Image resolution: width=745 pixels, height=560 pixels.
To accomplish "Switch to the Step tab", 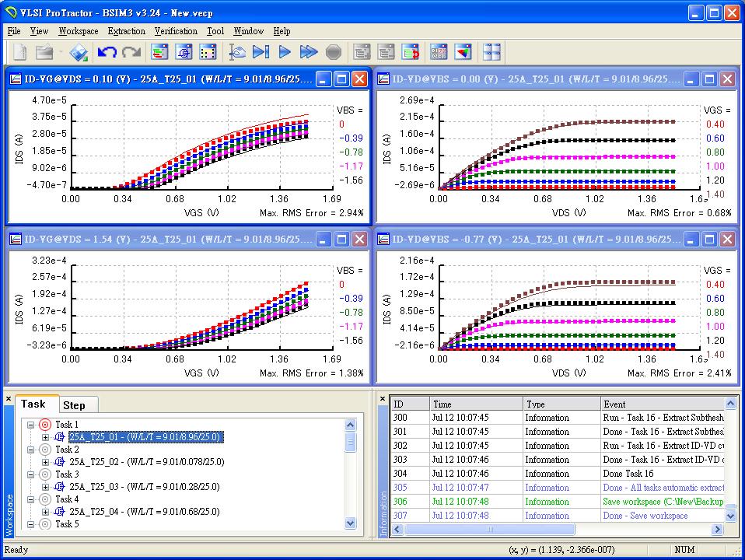I will tap(75, 405).
